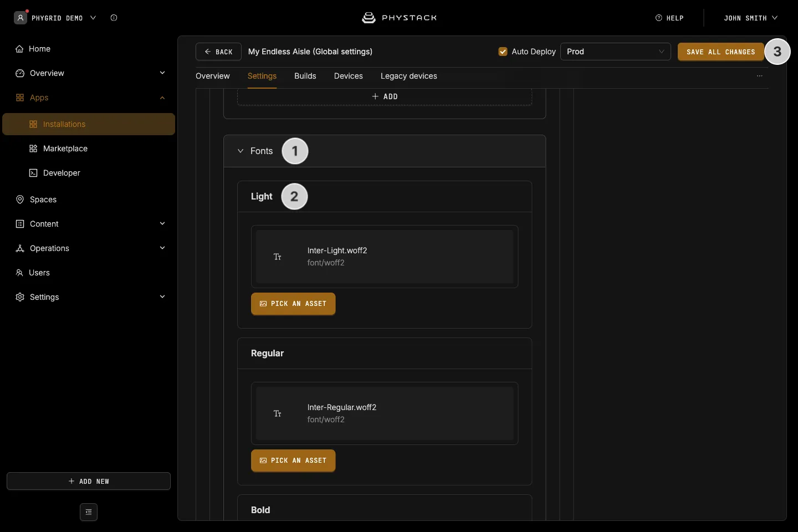Open Installations in the Apps submenu
Viewport: 798px width, 532px height.
click(89, 124)
